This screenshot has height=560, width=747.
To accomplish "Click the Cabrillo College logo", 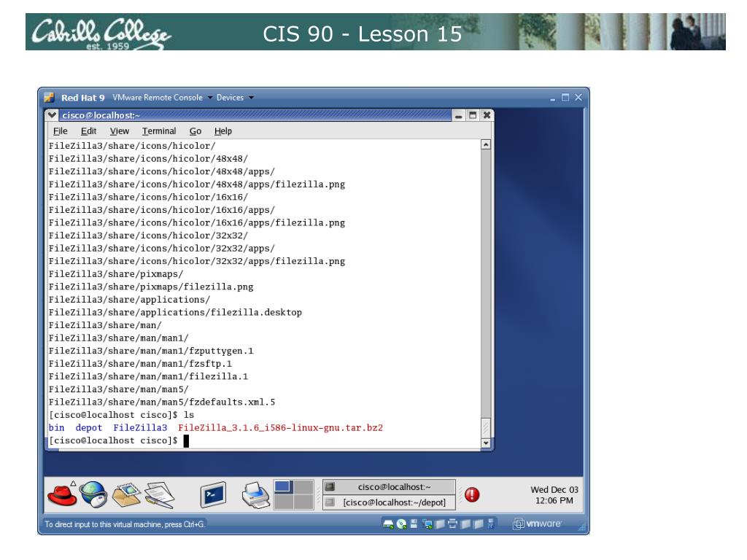I will [x=101, y=34].
